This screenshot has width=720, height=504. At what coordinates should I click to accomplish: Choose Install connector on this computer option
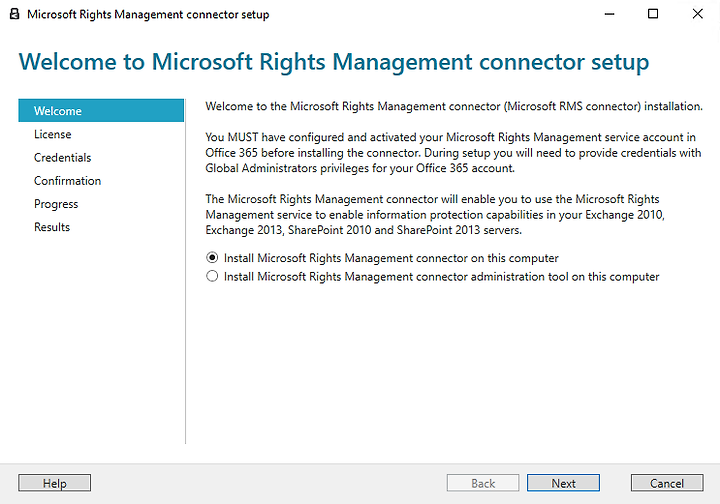pos(382,258)
